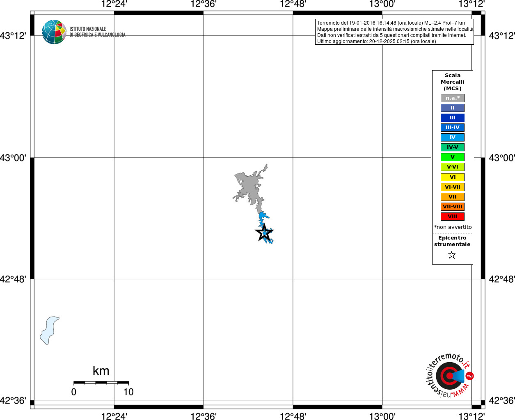Click the 'Mappa preliminare delle intensità' line
This screenshot has width=515, height=420.
pyautogui.click(x=395, y=29)
